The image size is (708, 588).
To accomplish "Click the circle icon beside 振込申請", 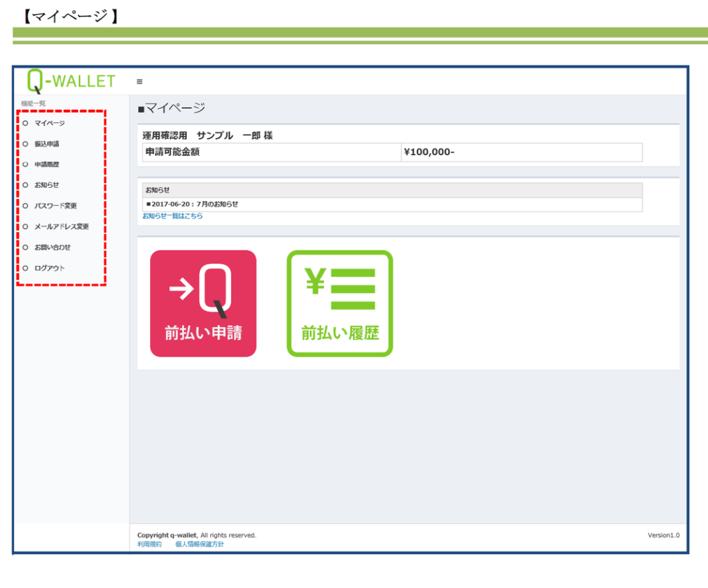I will click(26, 144).
